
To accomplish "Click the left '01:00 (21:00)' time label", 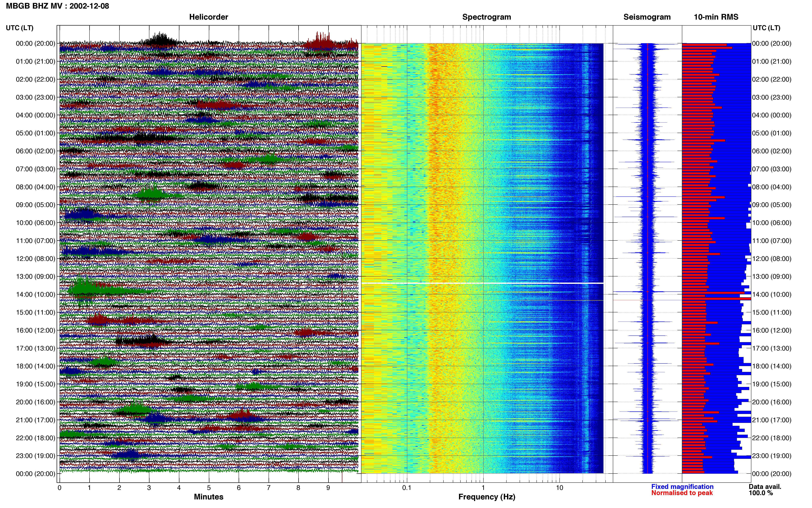I will coord(36,61).
